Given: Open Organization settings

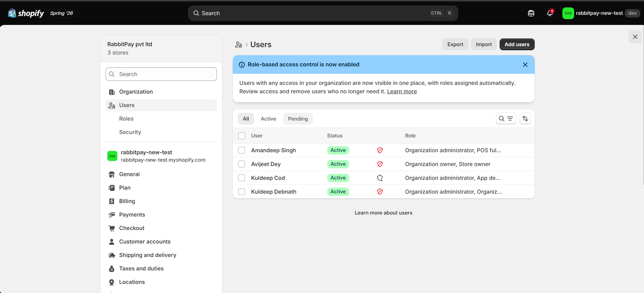Looking at the screenshot, I should tap(161, 92).
